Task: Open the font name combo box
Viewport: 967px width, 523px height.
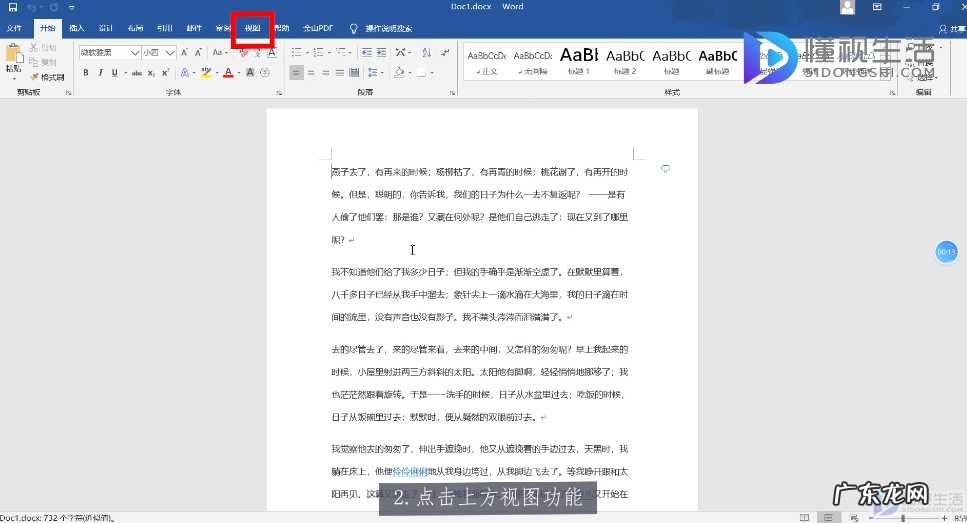Action: (110, 52)
